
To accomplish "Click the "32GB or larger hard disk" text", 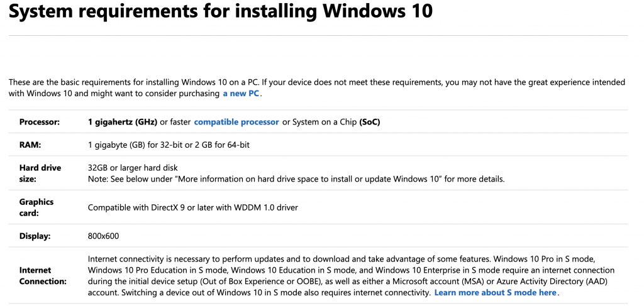I will pyautogui.click(x=133, y=168).
